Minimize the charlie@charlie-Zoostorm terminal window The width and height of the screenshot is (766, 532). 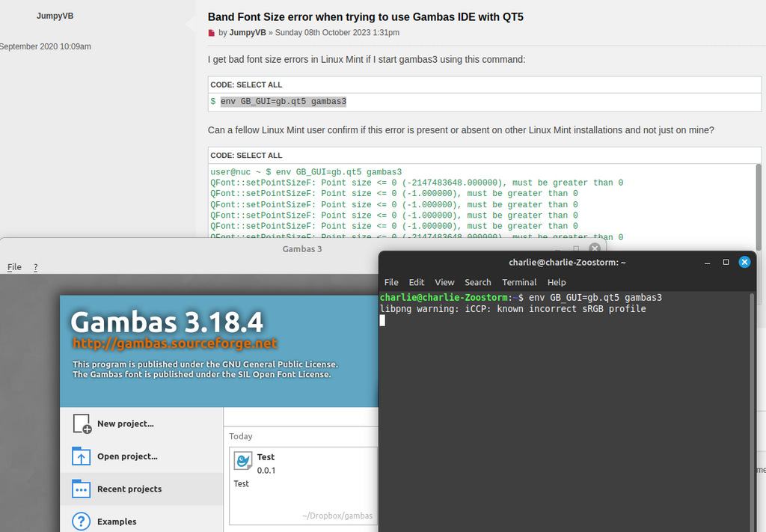(707, 263)
